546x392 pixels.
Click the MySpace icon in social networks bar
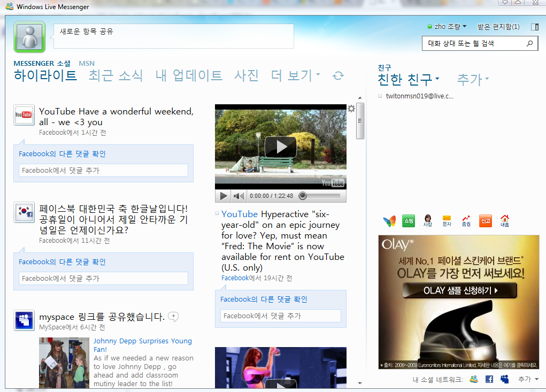(505, 379)
